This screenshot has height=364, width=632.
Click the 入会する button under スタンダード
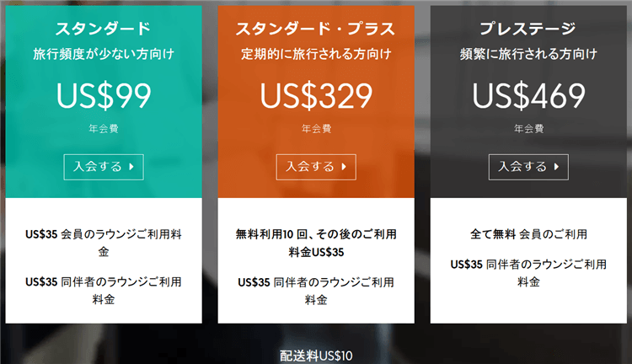click(x=103, y=167)
